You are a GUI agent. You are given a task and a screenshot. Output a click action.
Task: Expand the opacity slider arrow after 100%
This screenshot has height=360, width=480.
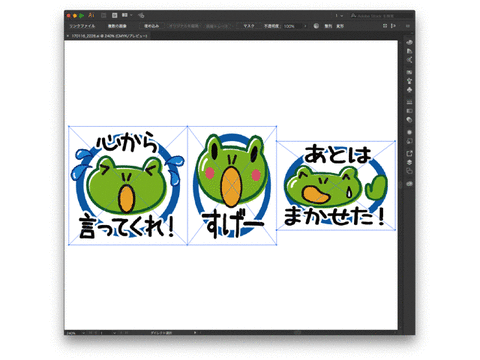click(305, 26)
